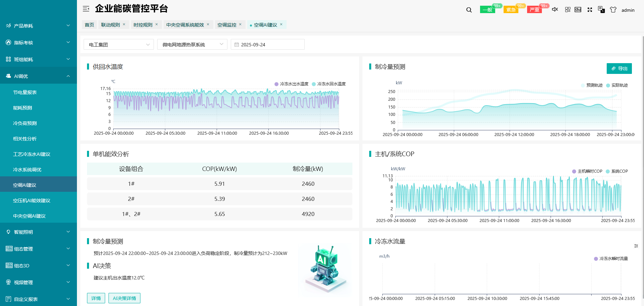Open theme settings via the shirt icon
The height and width of the screenshot is (306, 644).
click(x=613, y=10)
